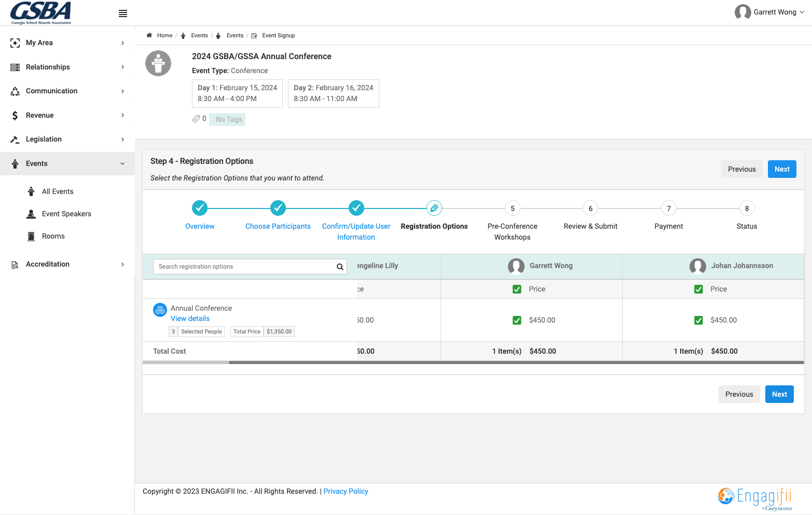Toggle Price header checkbox for Johan Johannsson
The image size is (812, 515).
pos(698,289)
